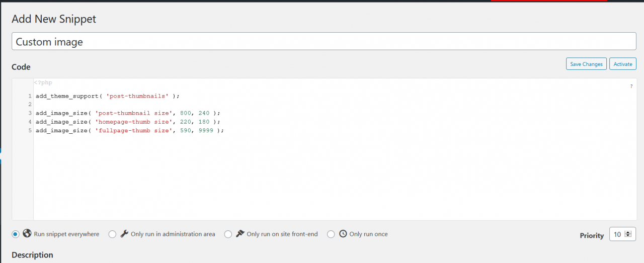644x263 pixels.
Task: Click the wrench icon for administration area
Action: pyautogui.click(x=124, y=234)
